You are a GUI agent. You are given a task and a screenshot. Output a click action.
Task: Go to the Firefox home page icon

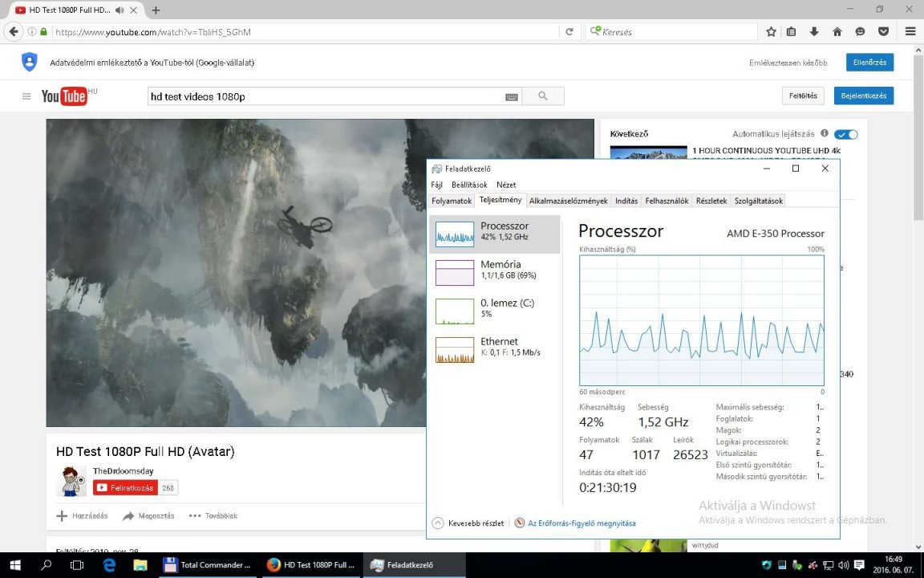coord(837,32)
